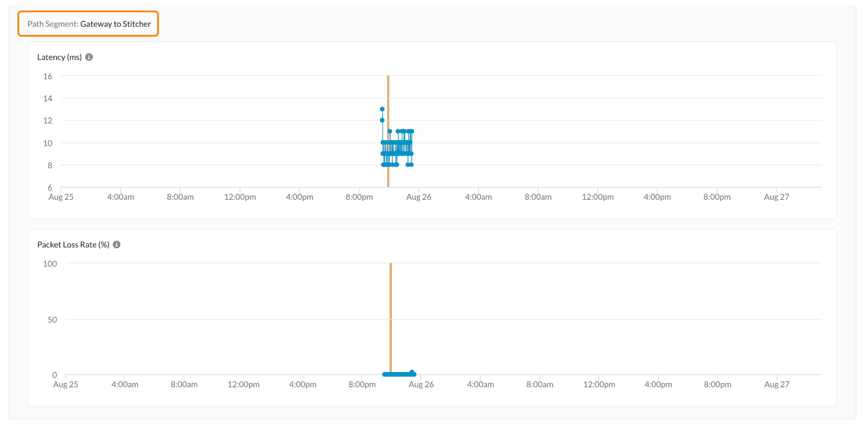Click the 16 gridline label in Latency chart
Screen dimensions: 868x428
point(48,76)
